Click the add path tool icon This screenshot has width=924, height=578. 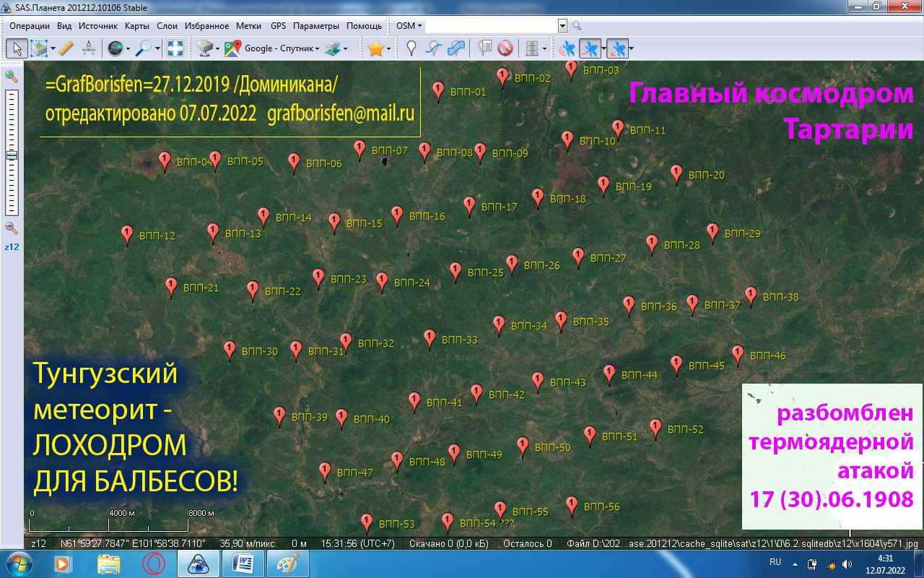pos(433,48)
